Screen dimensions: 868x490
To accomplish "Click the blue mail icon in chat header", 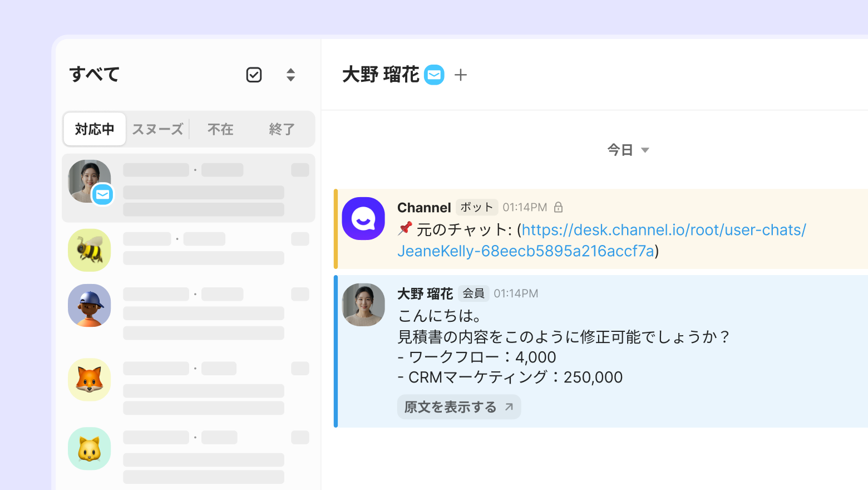I will (x=434, y=75).
